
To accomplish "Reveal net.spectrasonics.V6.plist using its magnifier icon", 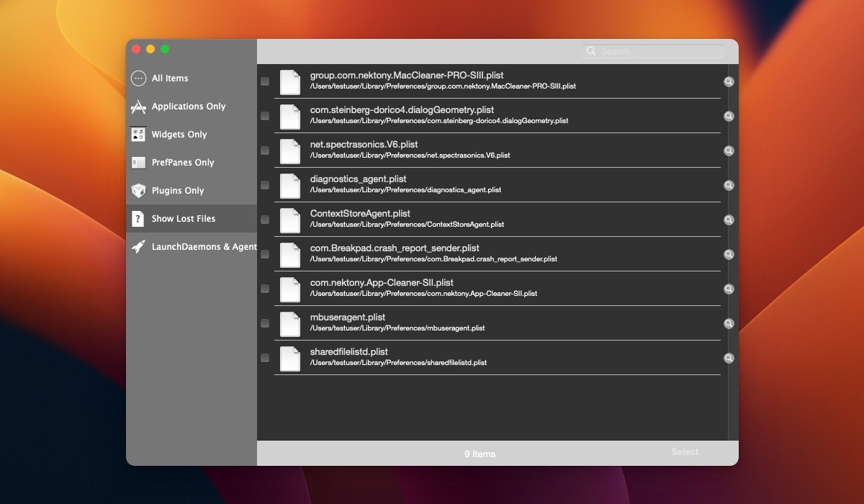I will pos(729,150).
